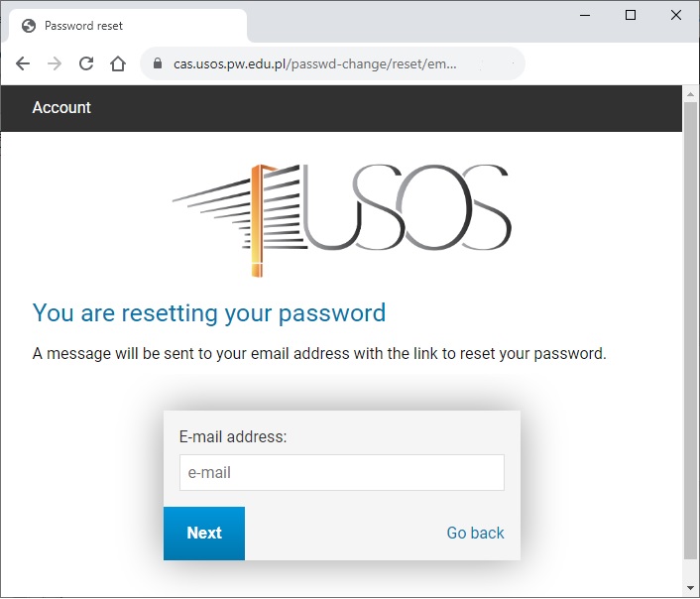Follow the Go back link
Screen dimensions: 700x599
point(476,533)
